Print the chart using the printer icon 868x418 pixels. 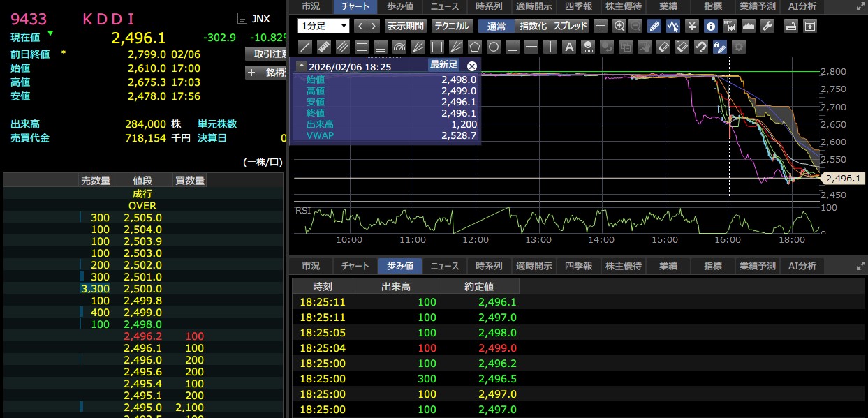coord(791,27)
